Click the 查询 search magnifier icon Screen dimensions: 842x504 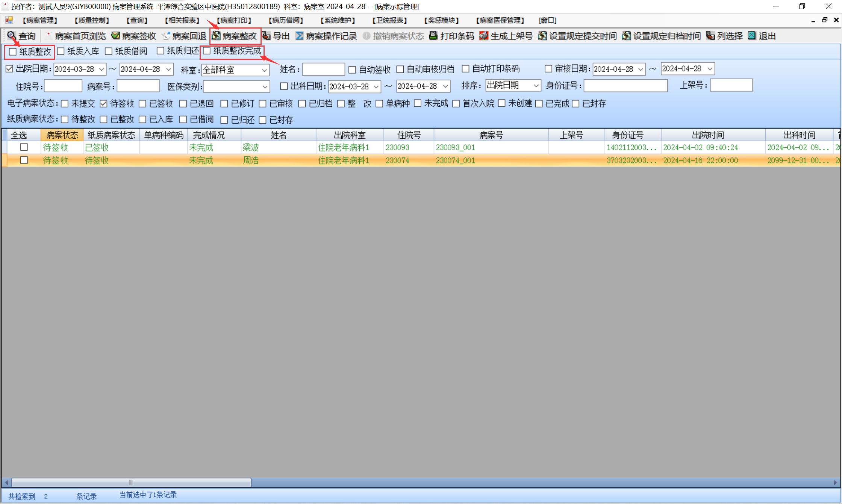12,36
